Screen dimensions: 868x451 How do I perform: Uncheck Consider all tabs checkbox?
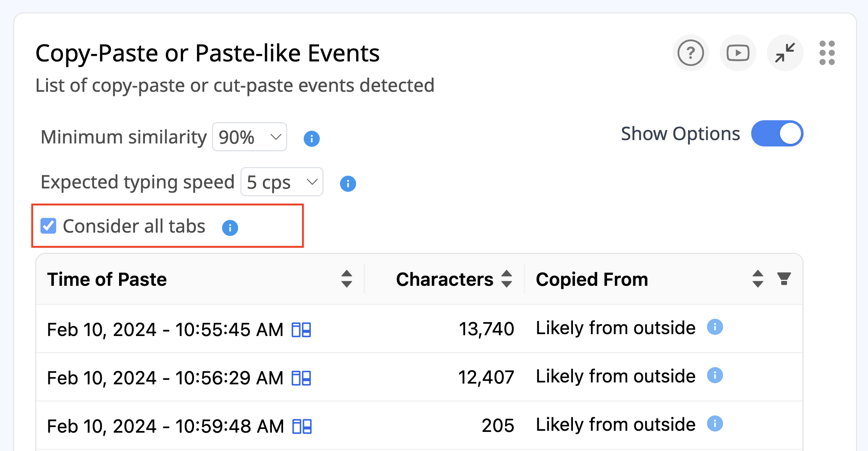click(48, 226)
